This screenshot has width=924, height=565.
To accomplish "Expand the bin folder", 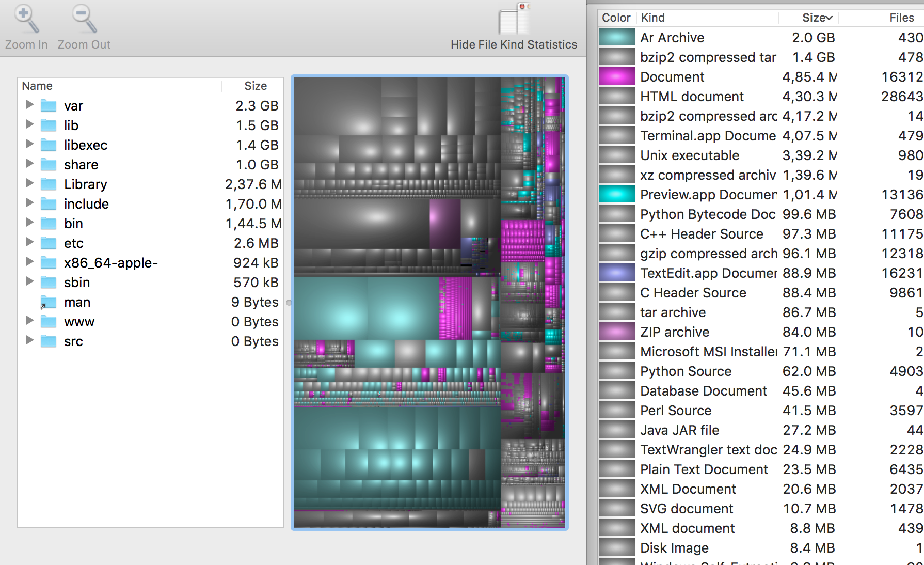I will [29, 223].
